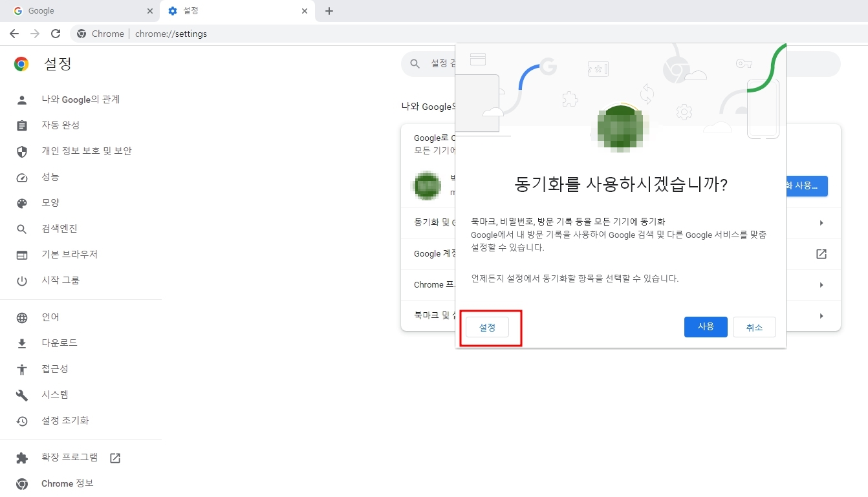Click the settings search magnifier icon

point(415,64)
